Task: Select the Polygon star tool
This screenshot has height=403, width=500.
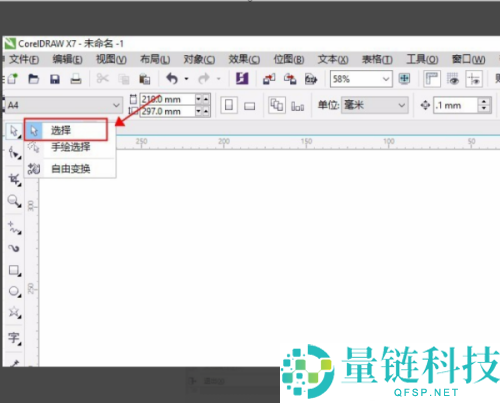Action: (x=14, y=312)
